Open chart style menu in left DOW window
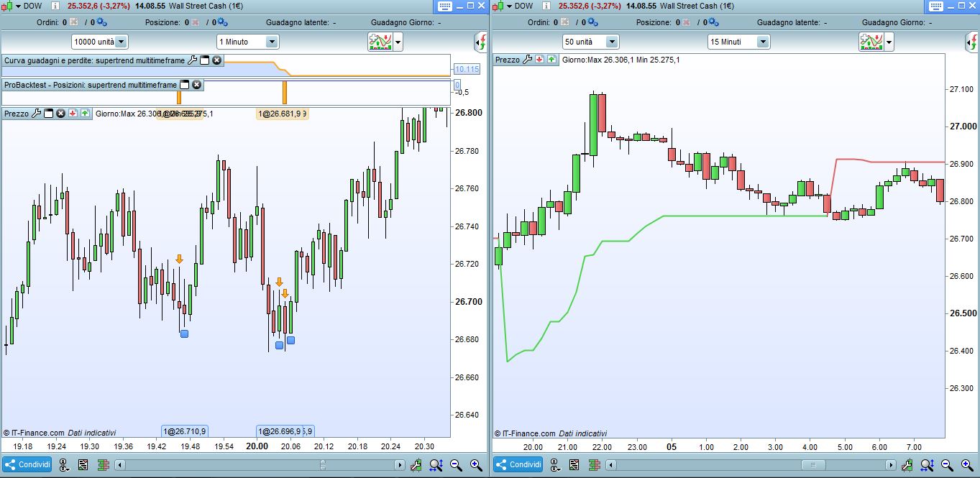This screenshot has width=980, height=478. point(12,6)
